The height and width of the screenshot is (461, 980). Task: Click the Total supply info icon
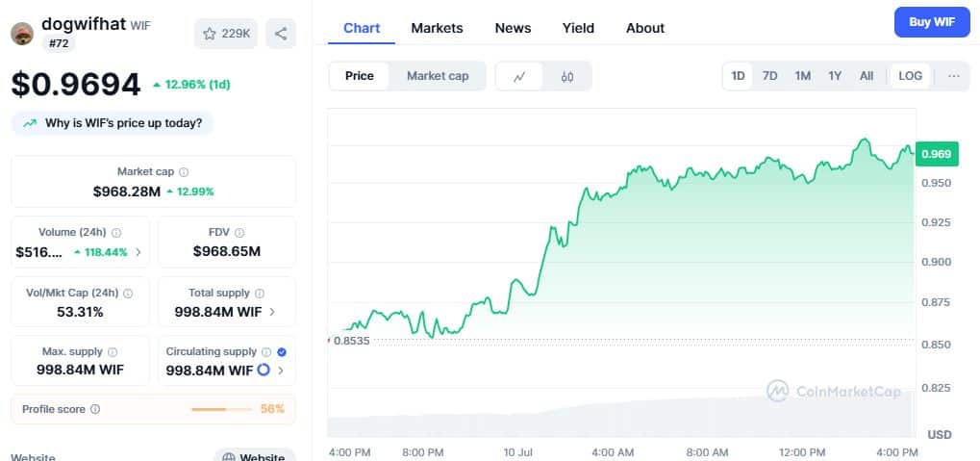pos(260,293)
